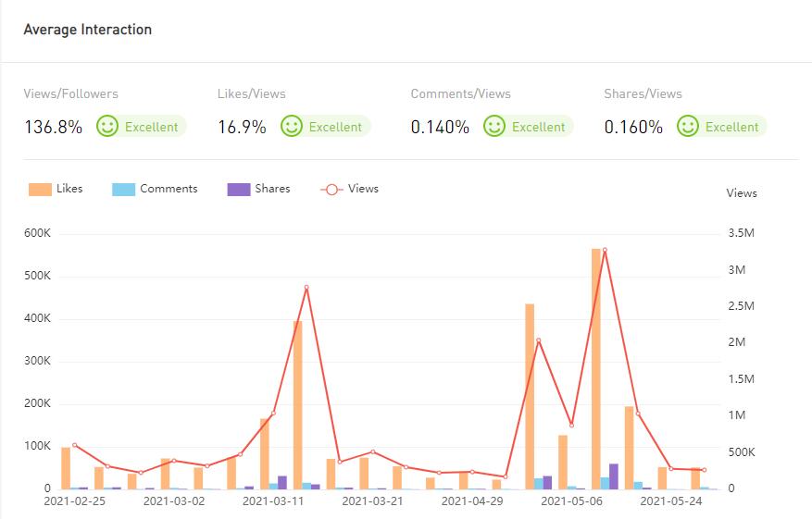Select the highest Views point on the line
Viewport: 812px width, 519px height.
coord(605,250)
